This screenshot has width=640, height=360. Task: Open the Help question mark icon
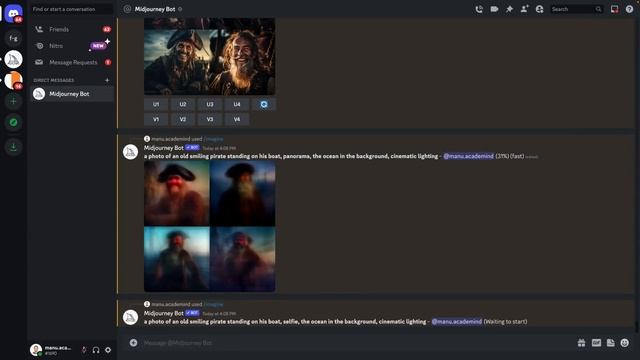pyautogui.click(x=629, y=9)
